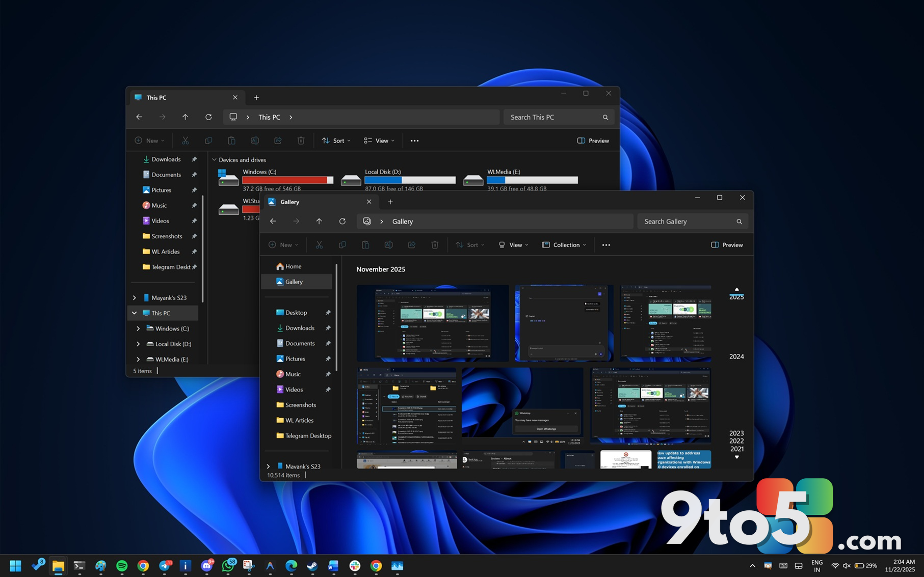Open WL Articles in Gallery sidebar
The image size is (924, 577).
coord(297,420)
